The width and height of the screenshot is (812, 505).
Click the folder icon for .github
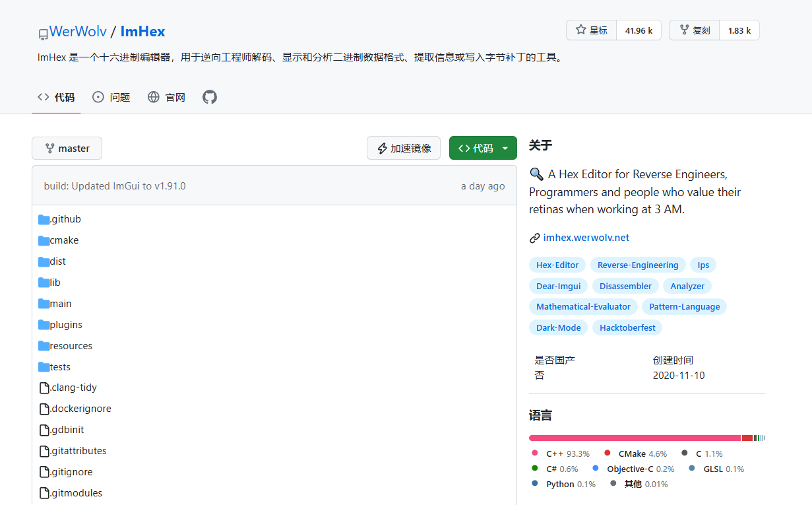(44, 219)
